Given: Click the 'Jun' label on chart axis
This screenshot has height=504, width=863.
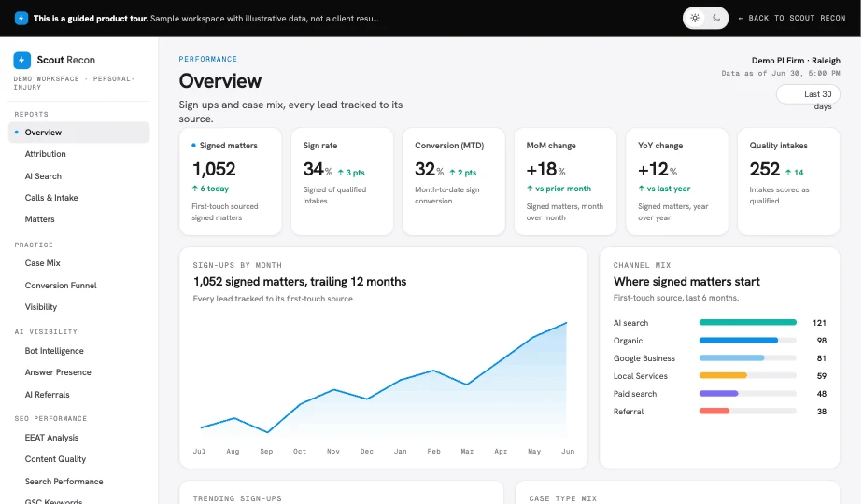Looking at the screenshot, I should point(568,451).
